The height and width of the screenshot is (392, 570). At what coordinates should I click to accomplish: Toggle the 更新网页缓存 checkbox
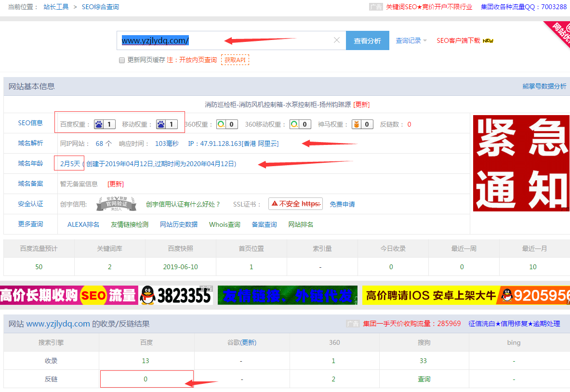[x=122, y=60]
